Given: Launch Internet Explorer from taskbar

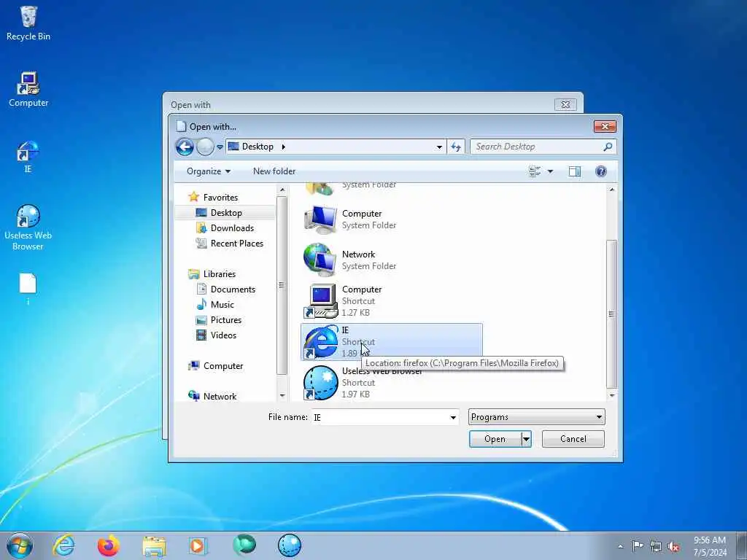Looking at the screenshot, I should [x=64, y=545].
